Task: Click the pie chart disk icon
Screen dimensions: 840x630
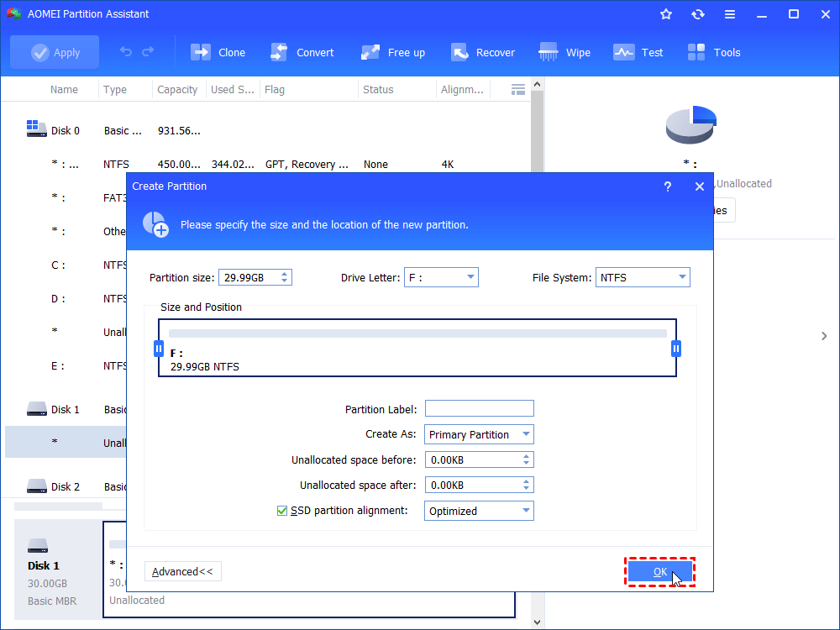Action: (691, 125)
